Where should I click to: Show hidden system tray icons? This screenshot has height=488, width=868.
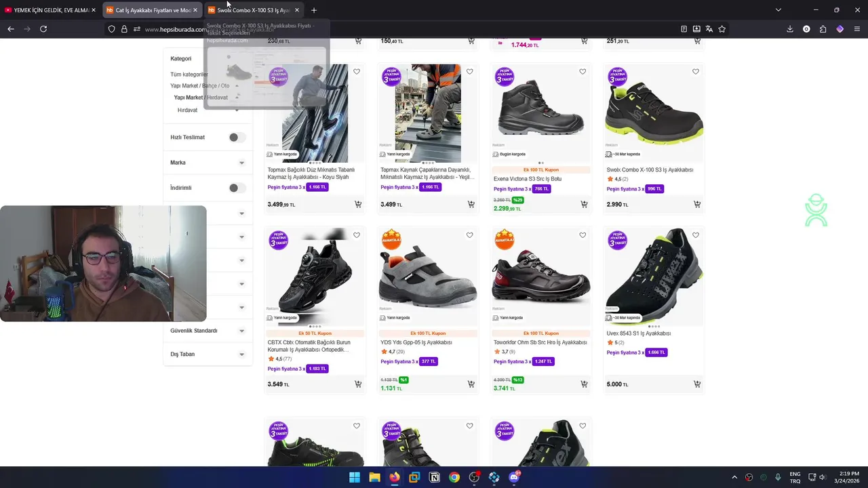click(734, 477)
